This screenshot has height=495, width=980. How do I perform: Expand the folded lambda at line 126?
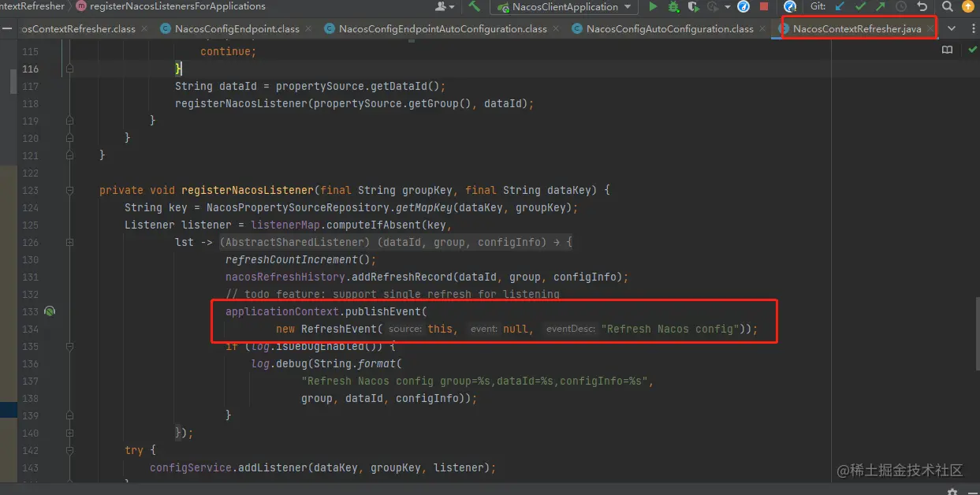(x=69, y=242)
